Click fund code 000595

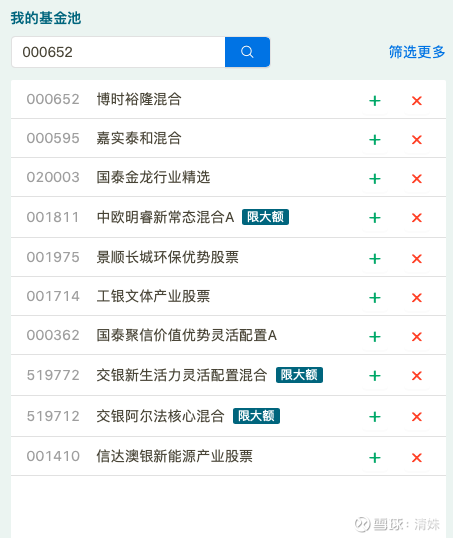(x=53, y=138)
